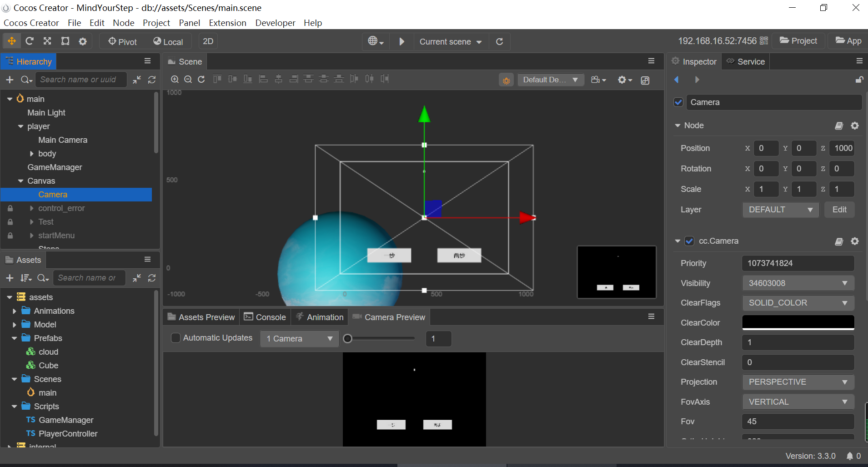Click the refresh preview button in top toolbar
Viewport: 868px width, 467px height.
click(499, 41)
